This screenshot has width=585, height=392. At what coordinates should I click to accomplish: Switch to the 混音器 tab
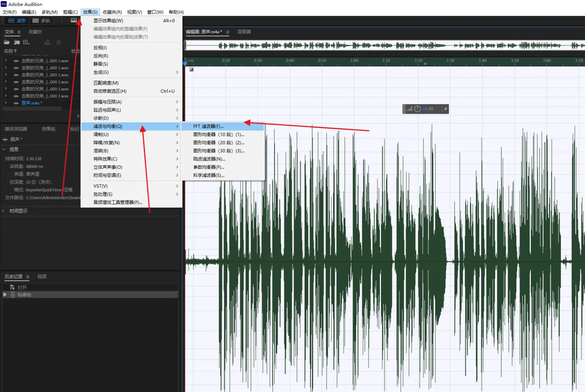[x=244, y=32]
